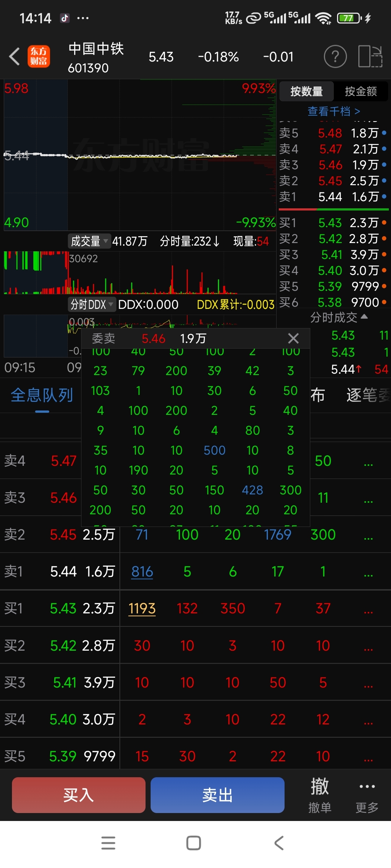Expand more orders in 买3 5.41 row
The height and width of the screenshot is (868, 391).
(368, 685)
